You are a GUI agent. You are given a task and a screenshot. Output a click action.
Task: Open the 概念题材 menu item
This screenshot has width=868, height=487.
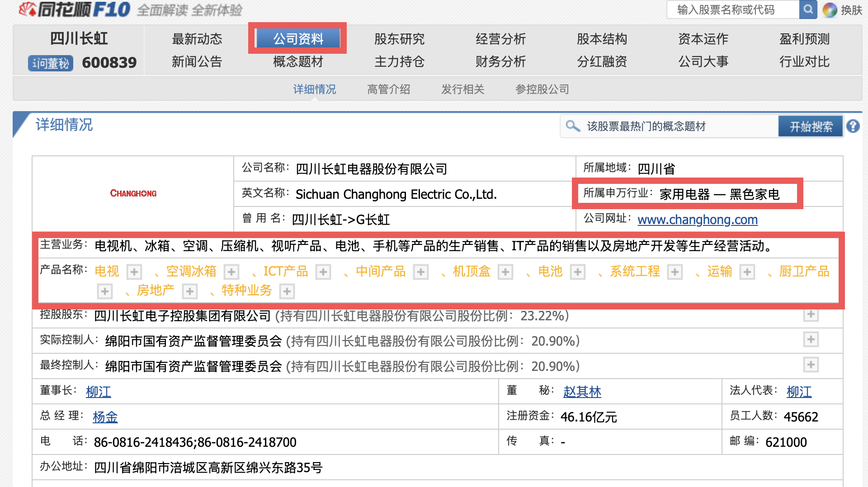tap(298, 61)
